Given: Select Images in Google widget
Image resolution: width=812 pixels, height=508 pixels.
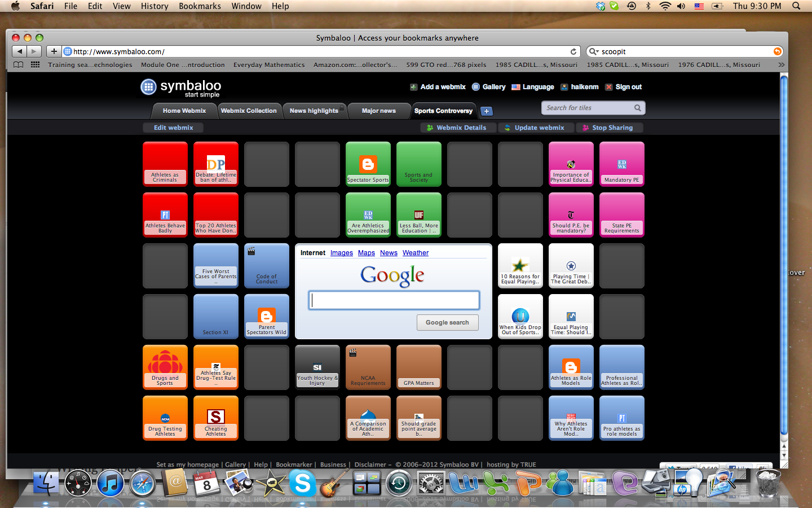Looking at the screenshot, I should coord(342,253).
